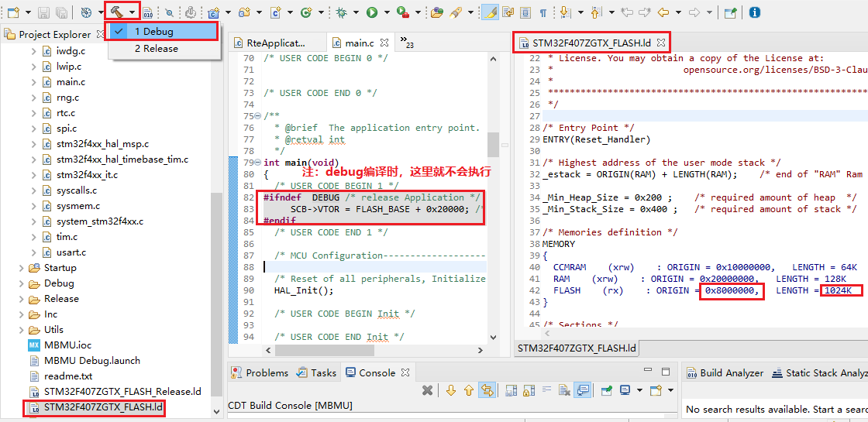Image resolution: width=868 pixels, height=422 pixels.
Task: Open the Run play dropdown arrow
Action: point(387,12)
